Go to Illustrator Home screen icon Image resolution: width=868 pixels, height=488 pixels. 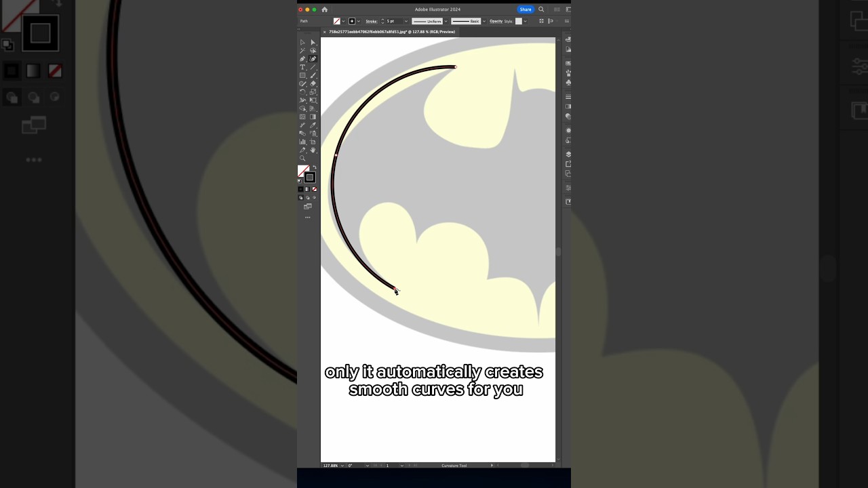324,9
